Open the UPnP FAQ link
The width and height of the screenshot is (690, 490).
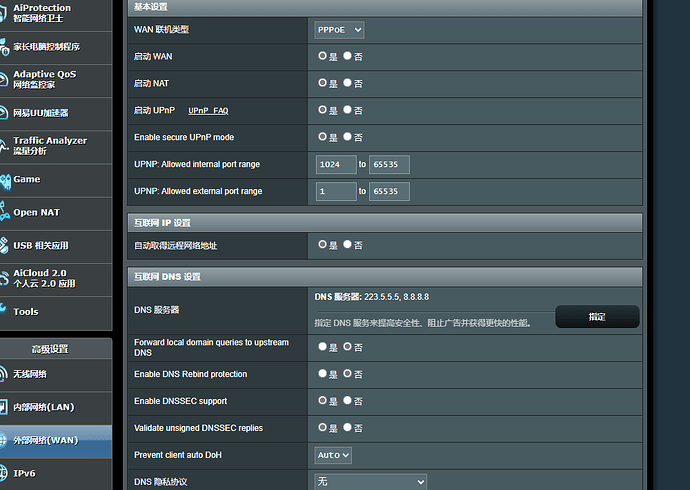[x=208, y=110]
